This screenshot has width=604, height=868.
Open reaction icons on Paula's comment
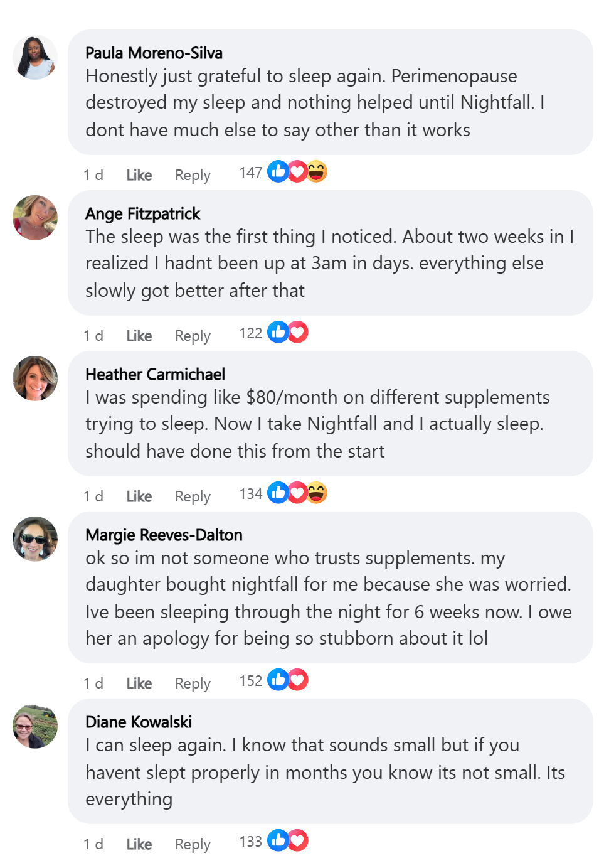[297, 171]
